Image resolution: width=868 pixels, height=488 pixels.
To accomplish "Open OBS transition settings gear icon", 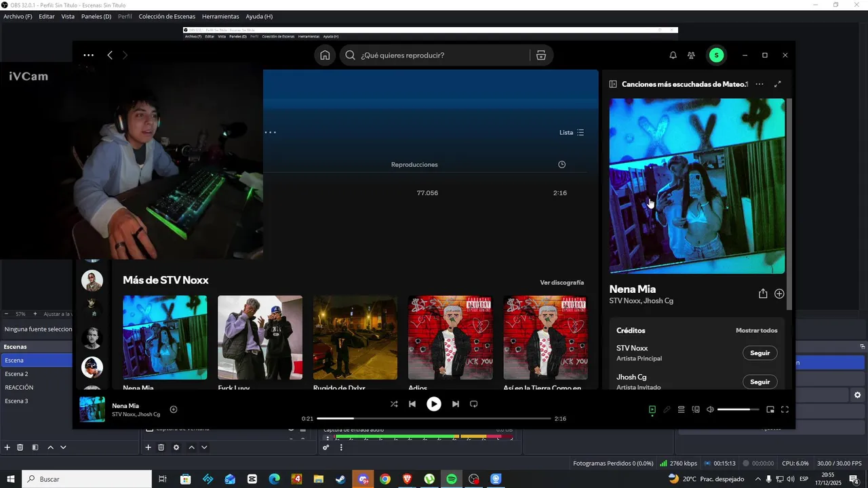I will click(x=857, y=395).
